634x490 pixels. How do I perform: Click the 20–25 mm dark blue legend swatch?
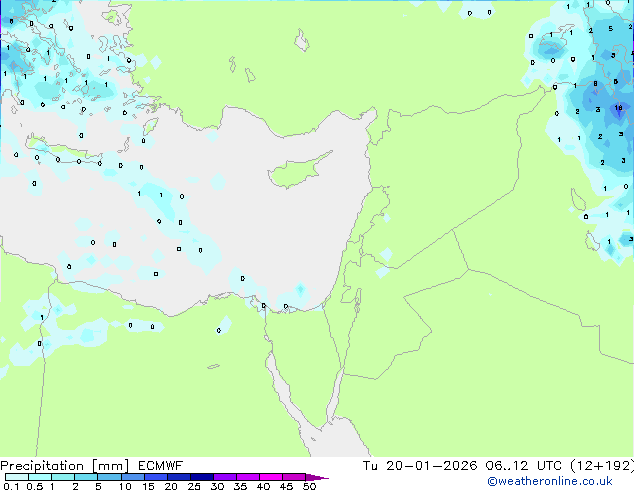click(179, 477)
